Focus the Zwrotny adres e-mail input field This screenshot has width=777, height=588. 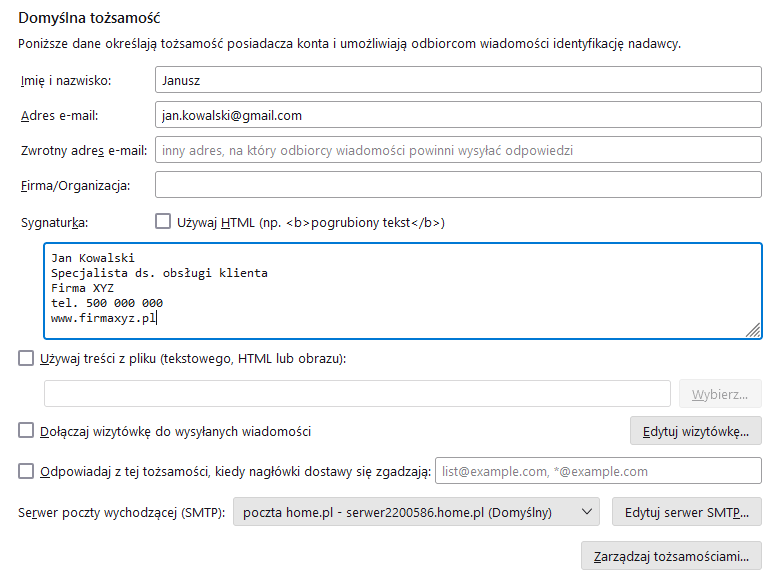click(x=458, y=150)
